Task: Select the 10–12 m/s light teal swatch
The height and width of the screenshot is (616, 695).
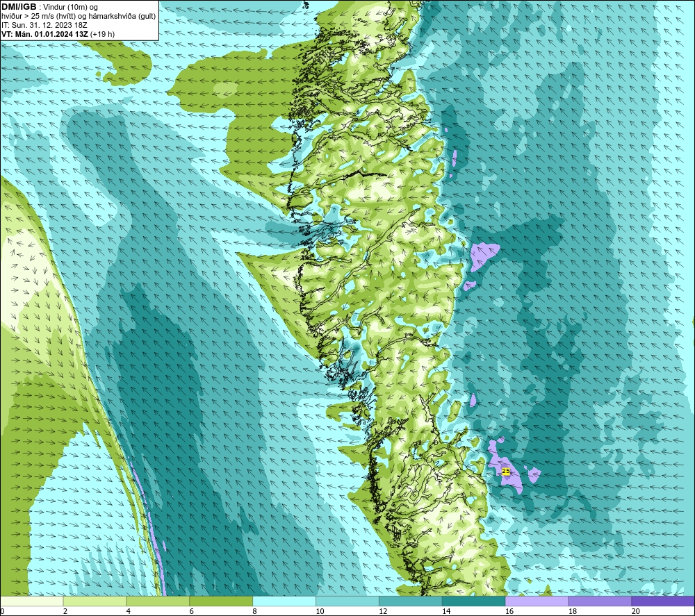Action: click(347, 601)
